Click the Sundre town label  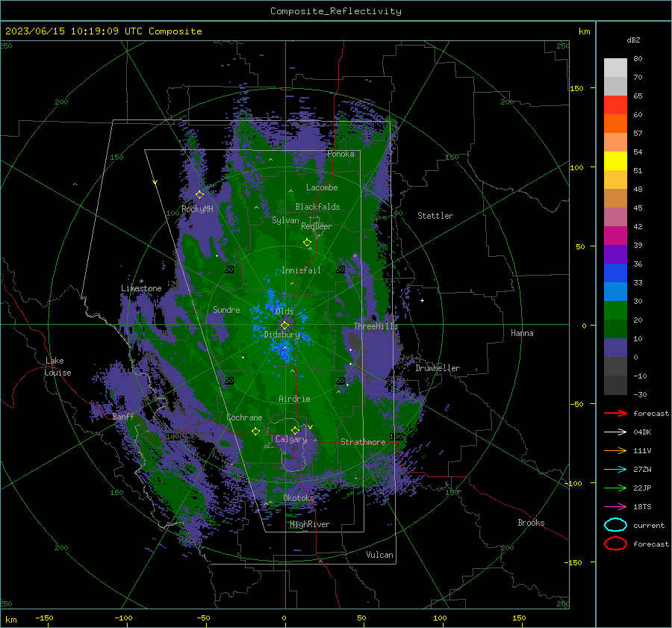pos(226,309)
